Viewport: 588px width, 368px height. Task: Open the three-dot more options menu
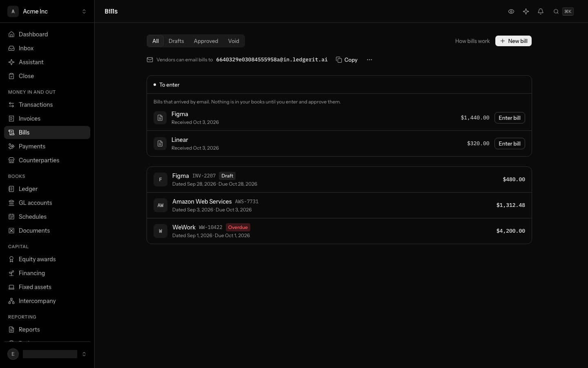370,60
